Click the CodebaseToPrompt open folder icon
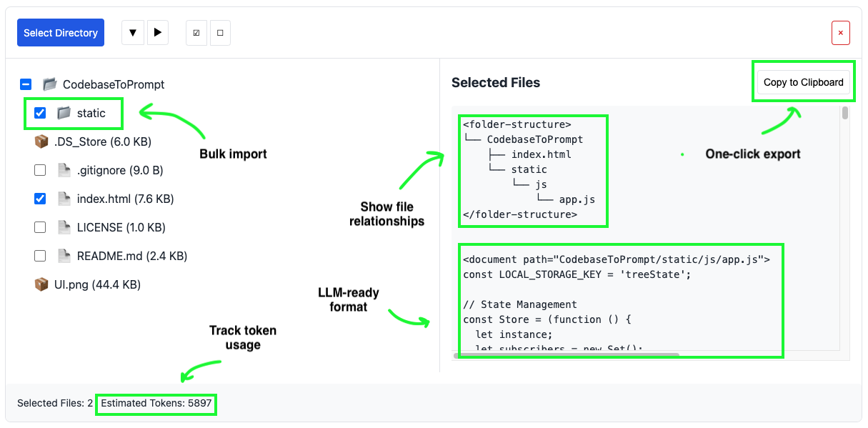868x428 pixels. click(49, 84)
